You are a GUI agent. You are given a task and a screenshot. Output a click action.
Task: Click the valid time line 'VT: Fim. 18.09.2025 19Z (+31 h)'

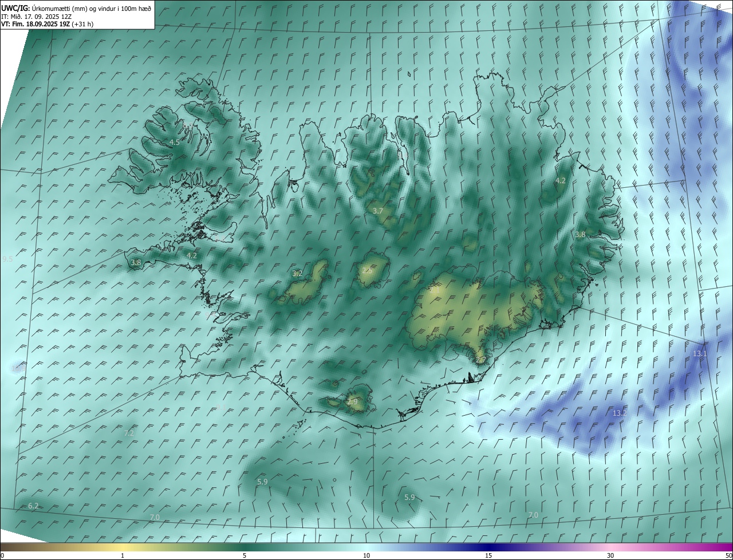(x=48, y=25)
